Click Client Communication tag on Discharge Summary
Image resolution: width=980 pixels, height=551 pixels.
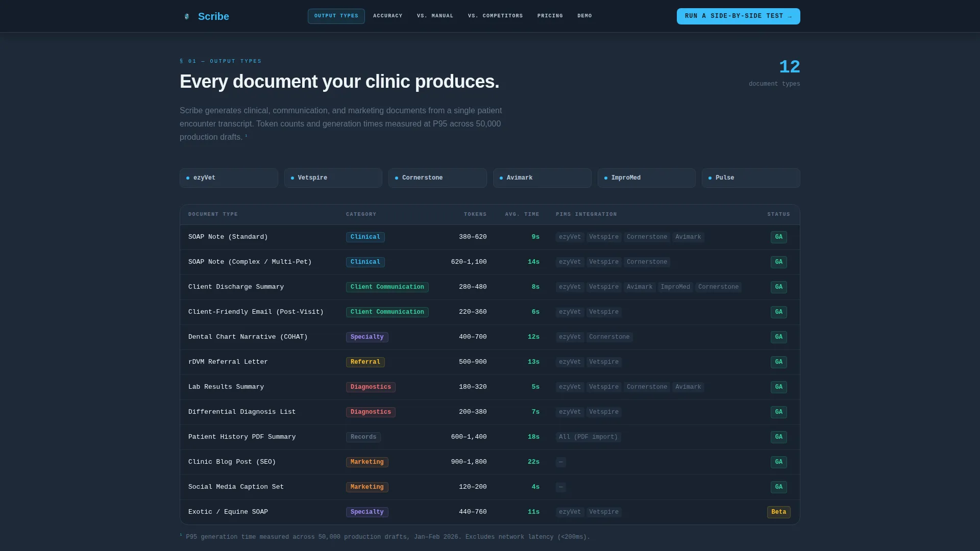pos(387,287)
